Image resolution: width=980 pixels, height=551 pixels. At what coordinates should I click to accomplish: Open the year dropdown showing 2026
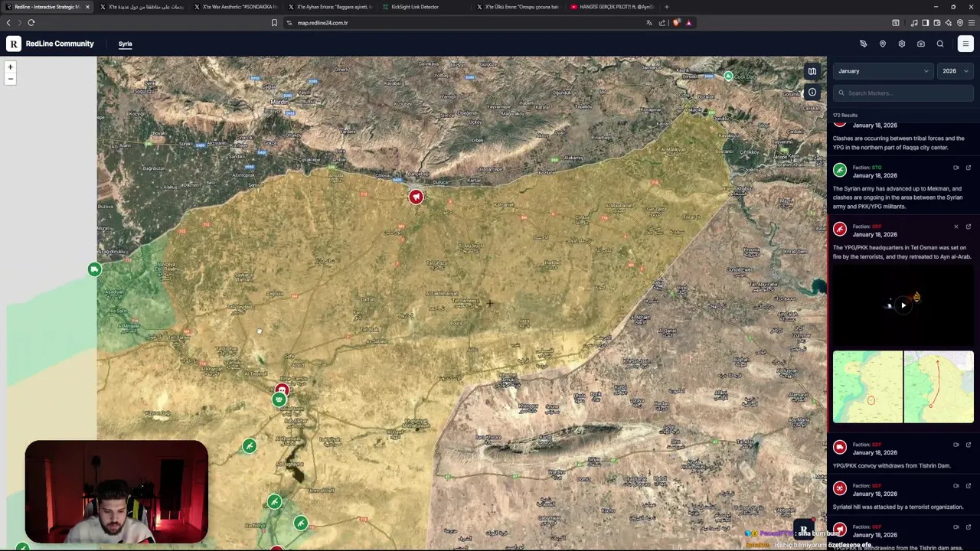pyautogui.click(x=955, y=71)
